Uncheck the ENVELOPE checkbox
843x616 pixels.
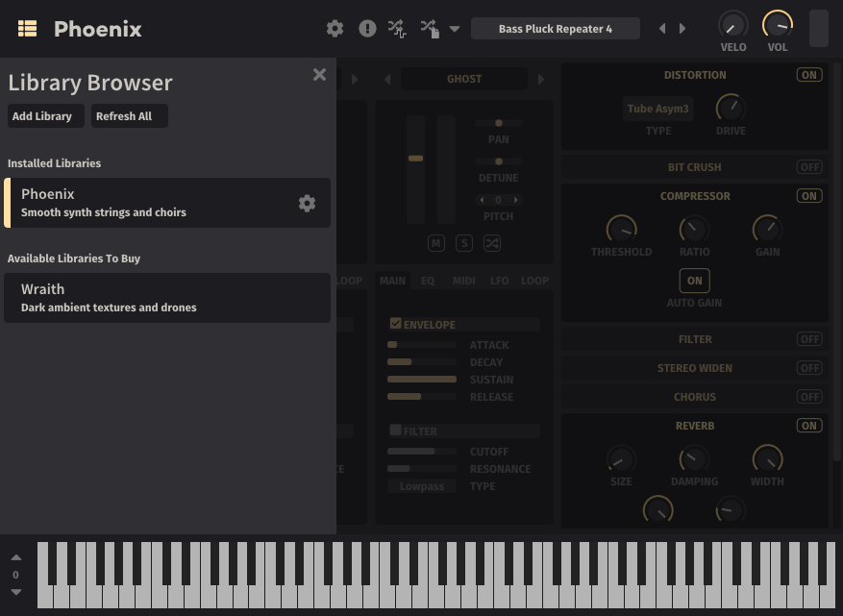(396, 324)
